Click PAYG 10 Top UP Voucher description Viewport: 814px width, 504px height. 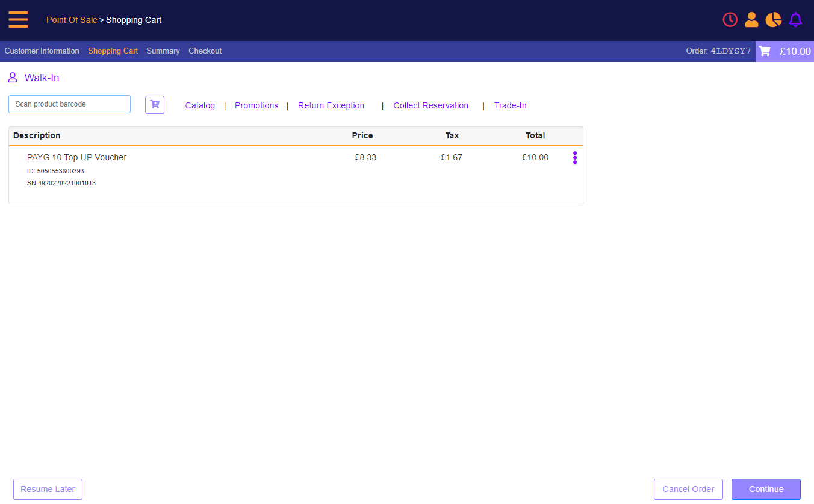tap(77, 157)
